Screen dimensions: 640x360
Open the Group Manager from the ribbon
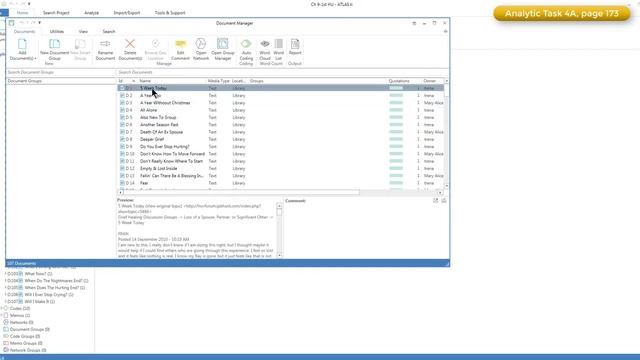tap(222, 50)
